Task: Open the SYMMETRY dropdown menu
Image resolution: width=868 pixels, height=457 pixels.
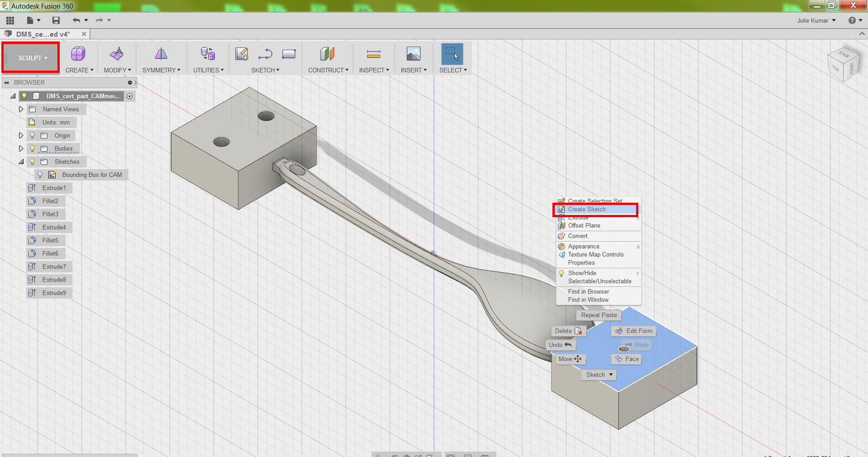Action: click(161, 70)
